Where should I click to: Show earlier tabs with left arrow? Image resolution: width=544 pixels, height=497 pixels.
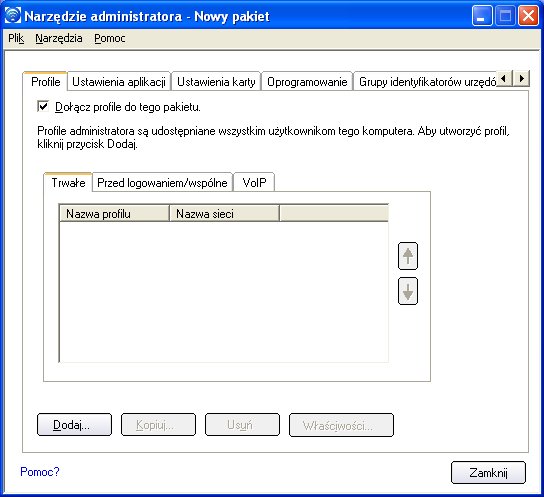click(x=504, y=78)
